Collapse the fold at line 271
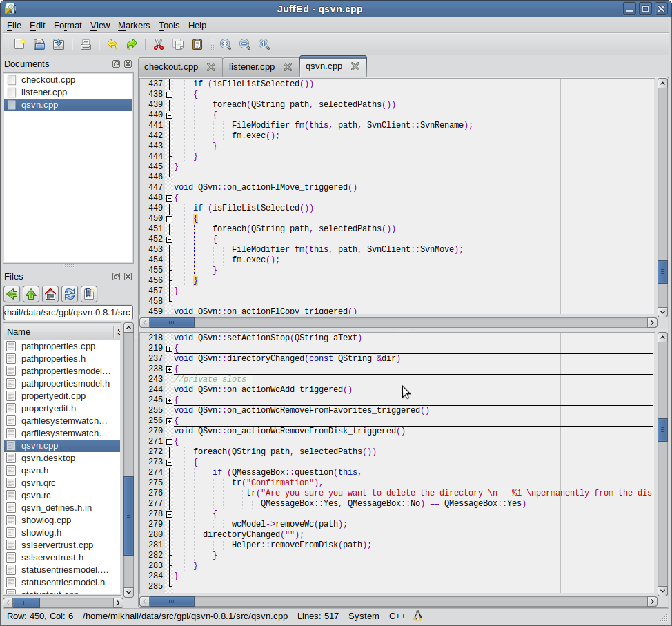The image size is (672, 626). (169, 442)
